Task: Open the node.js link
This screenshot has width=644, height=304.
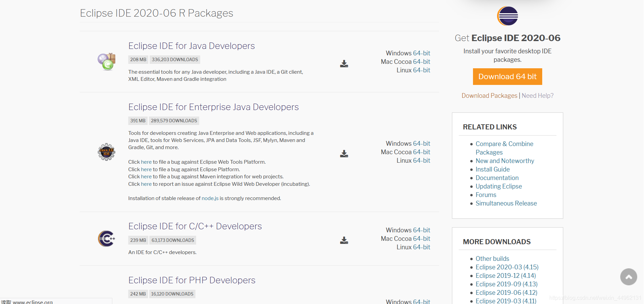Action: pos(210,198)
